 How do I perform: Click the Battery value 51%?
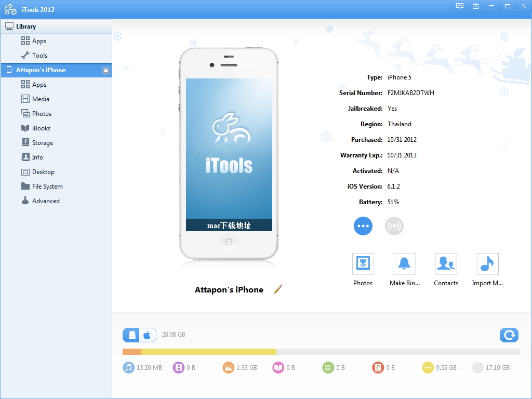click(393, 202)
